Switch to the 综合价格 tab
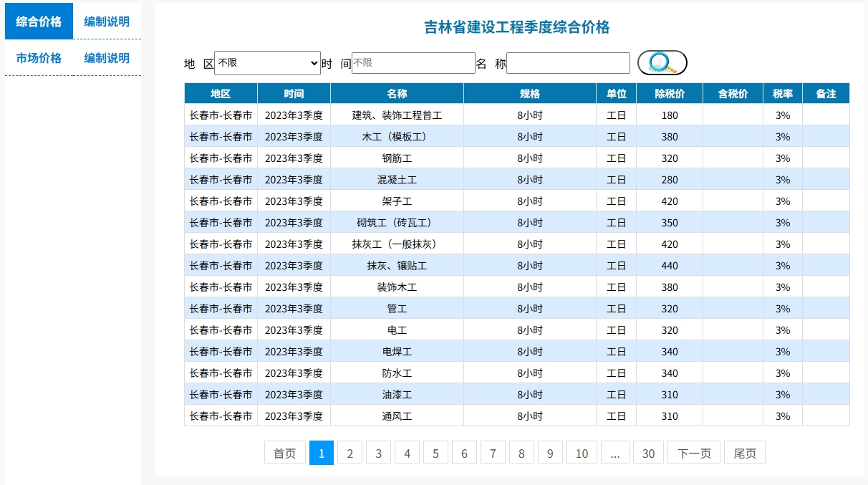The image size is (868, 485). tap(39, 21)
